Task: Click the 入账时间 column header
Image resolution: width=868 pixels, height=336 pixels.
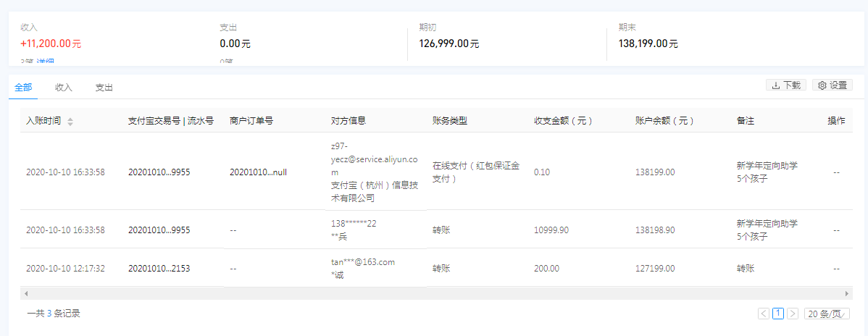Action: click(43, 121)
